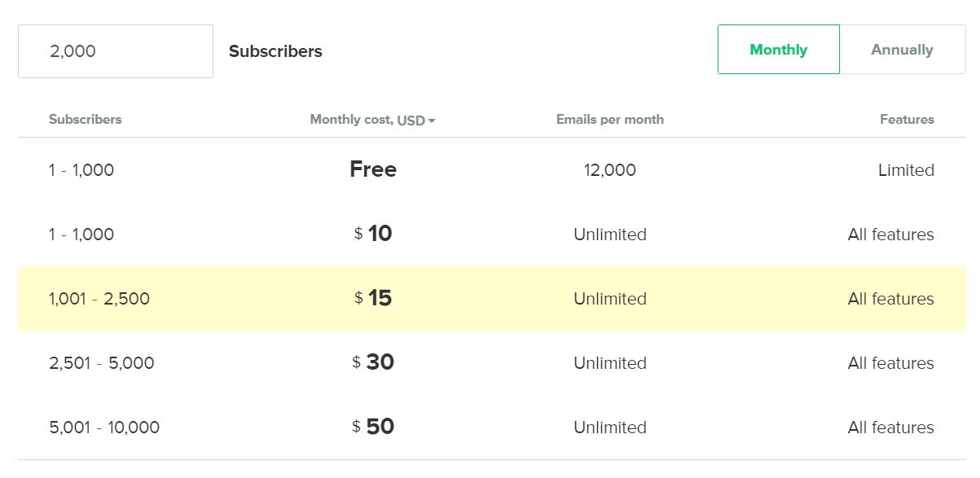Click the 1,001 - 2,500 subscribers range
Screen dimensions: 980x478
tap(99, 299)
